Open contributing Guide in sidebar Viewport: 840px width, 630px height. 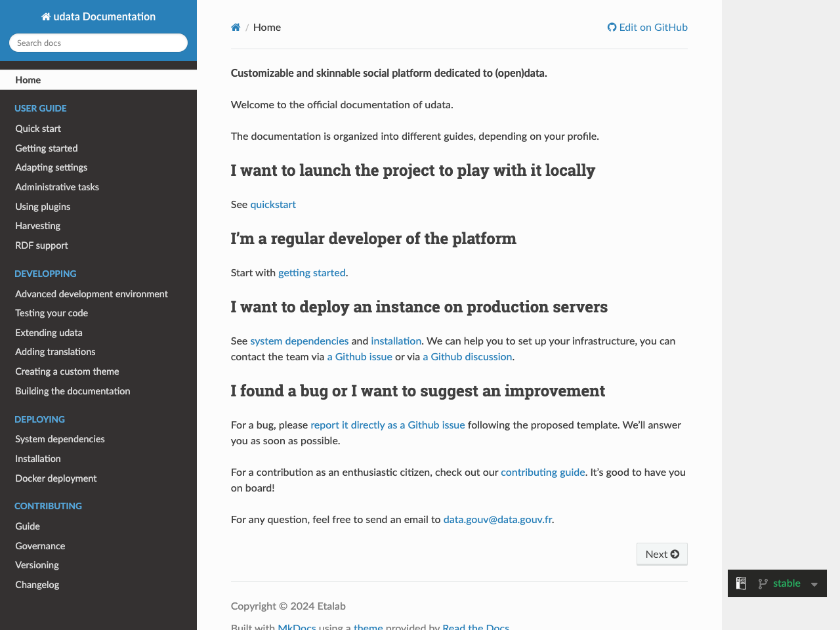[98, 526]
